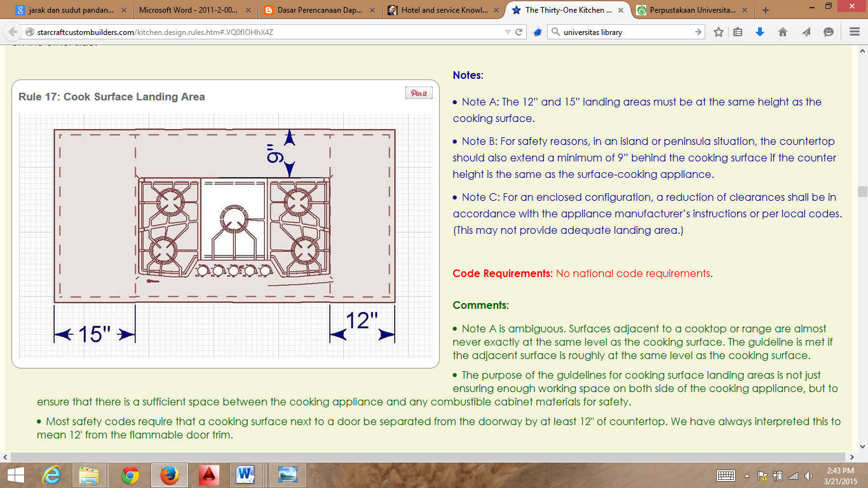868x488 pixels.
Task: Click the battery power tray icon
Action: 778,475
